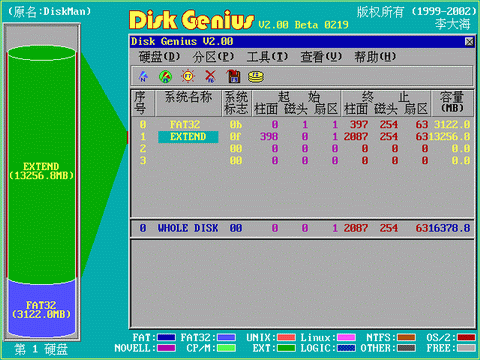Click start cylinder value '398'

point(269,137)
